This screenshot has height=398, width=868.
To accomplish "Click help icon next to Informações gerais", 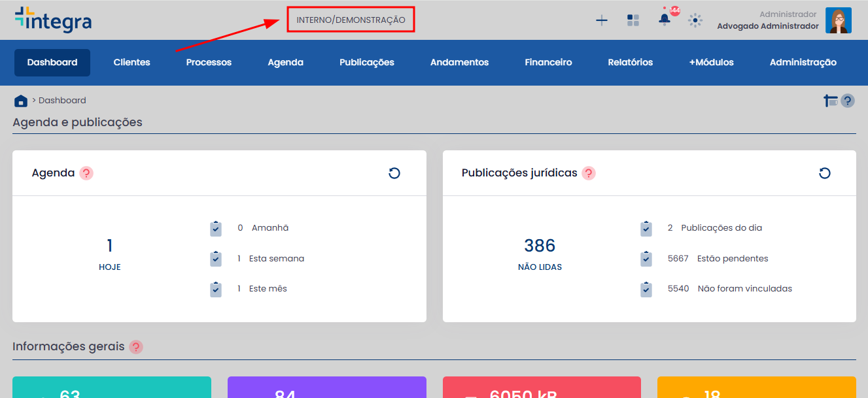I will 136,347.
